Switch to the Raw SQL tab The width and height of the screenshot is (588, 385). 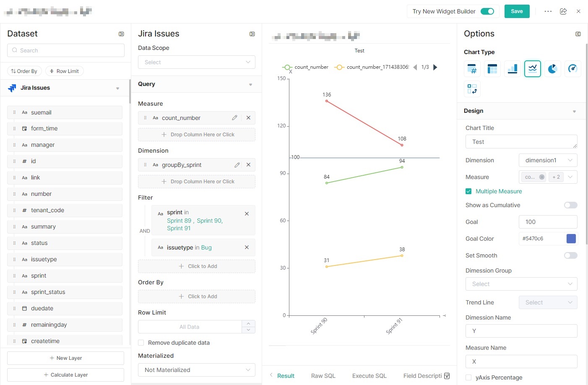pos(323,376)
